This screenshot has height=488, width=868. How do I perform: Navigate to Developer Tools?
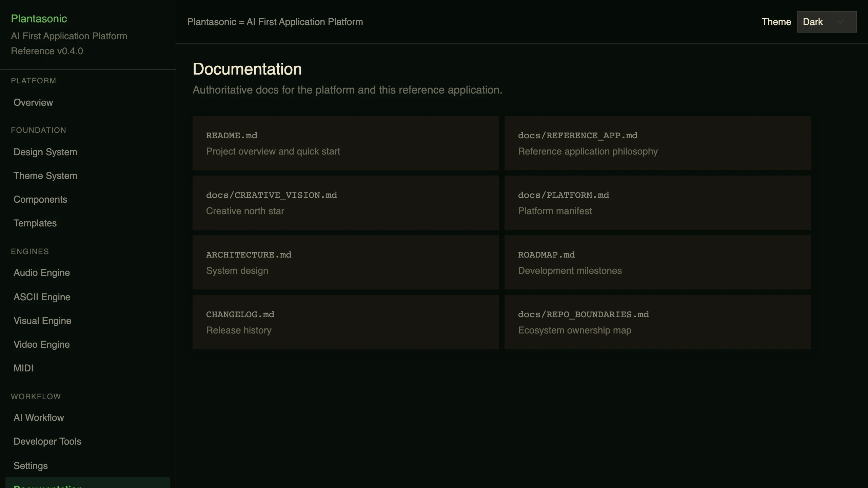(x=88, y=441)
